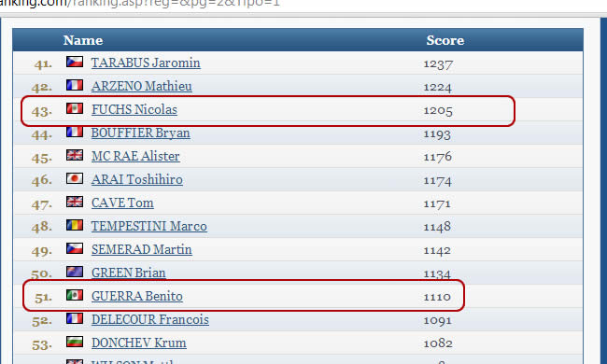The image size is (607, 364).
Task: Click rank number 52.
Action: [x=42, y=321]
